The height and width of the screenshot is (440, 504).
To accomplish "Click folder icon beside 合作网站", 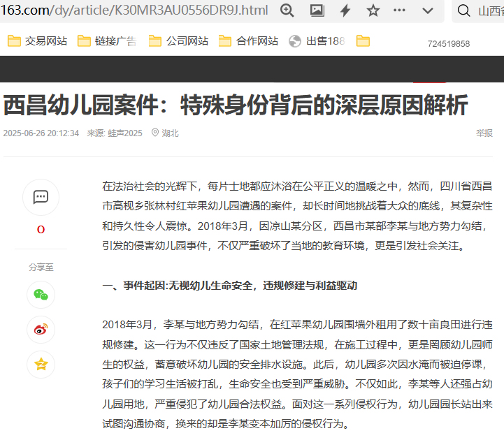I will pyautogui.click(x=225, y=41).
